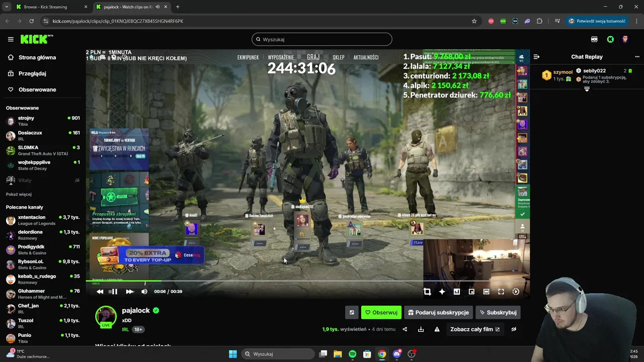Click green Kick K icon in header
The image size is (644, 362).
610,39
